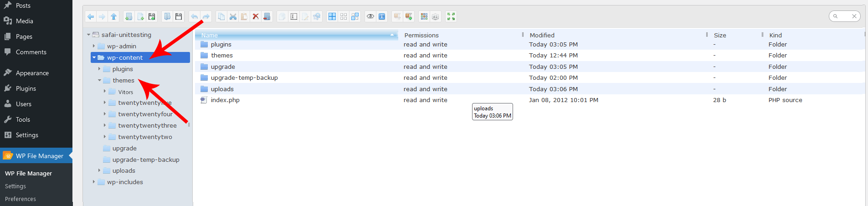Click the Select all icon in toolbar
This screenshot has width=868, height=206.
332,17
